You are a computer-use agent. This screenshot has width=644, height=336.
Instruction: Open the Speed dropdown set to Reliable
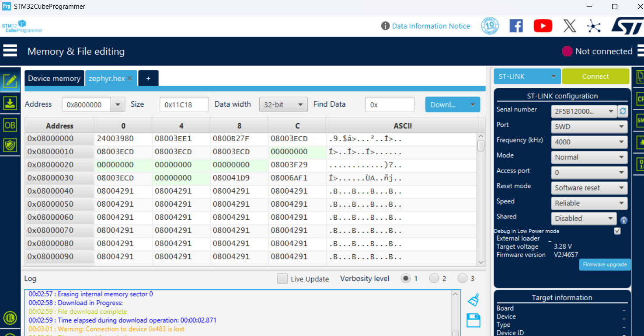coord(589,203)
